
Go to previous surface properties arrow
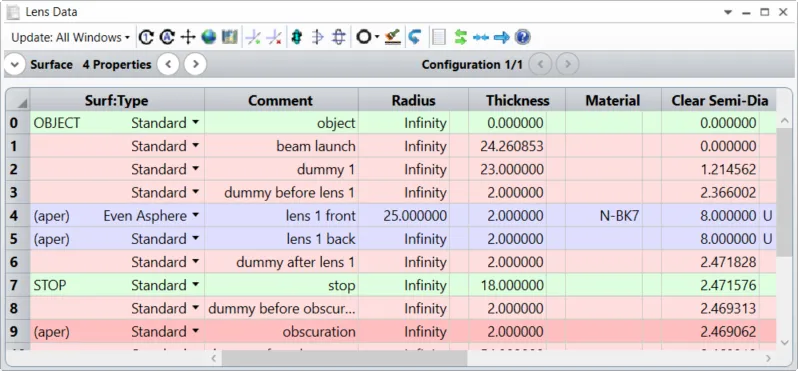pos(168,65)
